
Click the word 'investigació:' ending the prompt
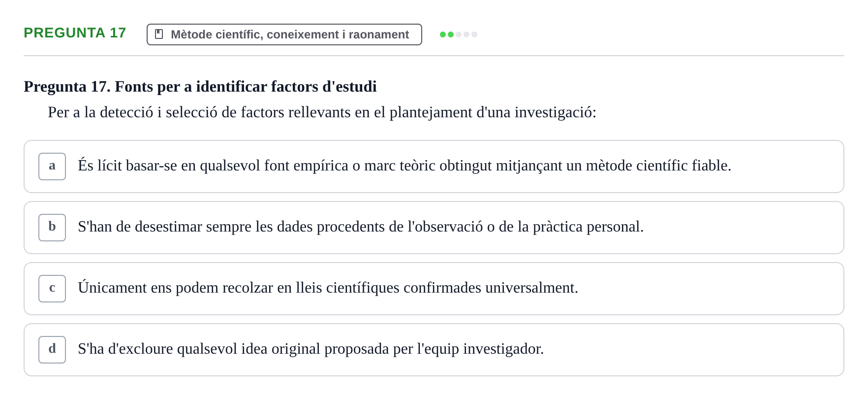[556, 112]
